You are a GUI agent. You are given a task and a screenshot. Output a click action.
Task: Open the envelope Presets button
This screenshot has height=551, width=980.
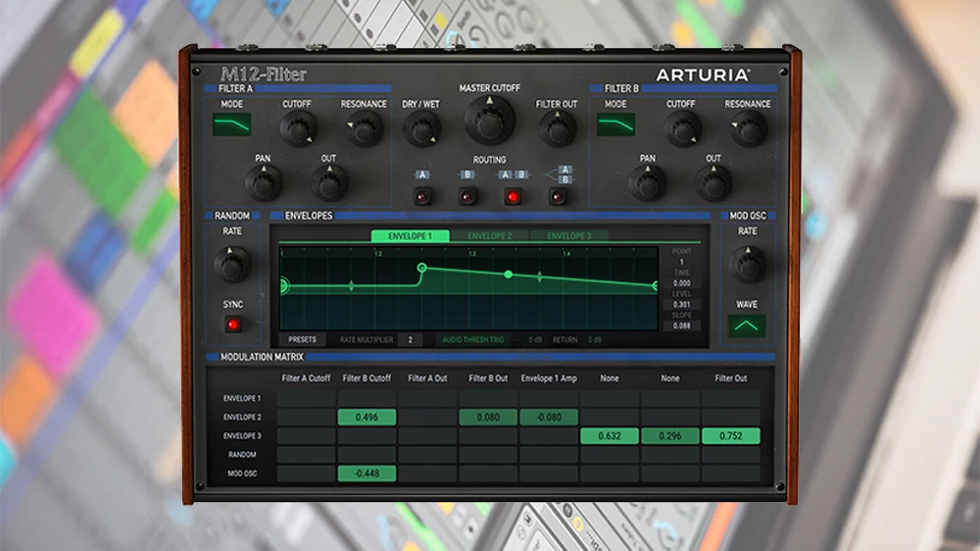click(302, 340)
